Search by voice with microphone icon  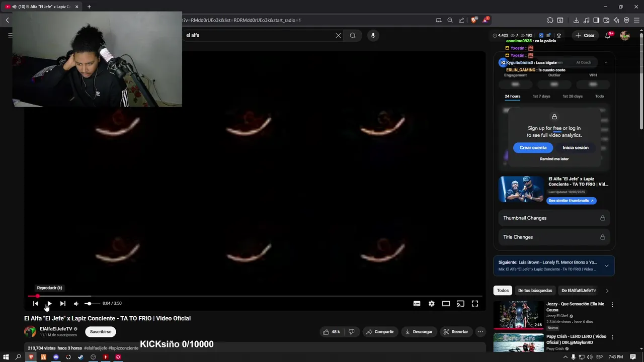tap(373, 35)
